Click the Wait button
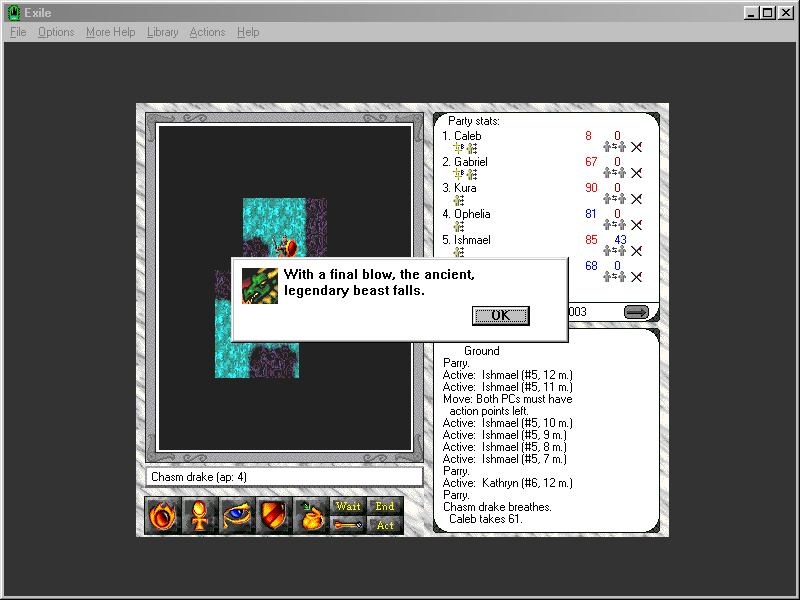 tap(348, 506)
